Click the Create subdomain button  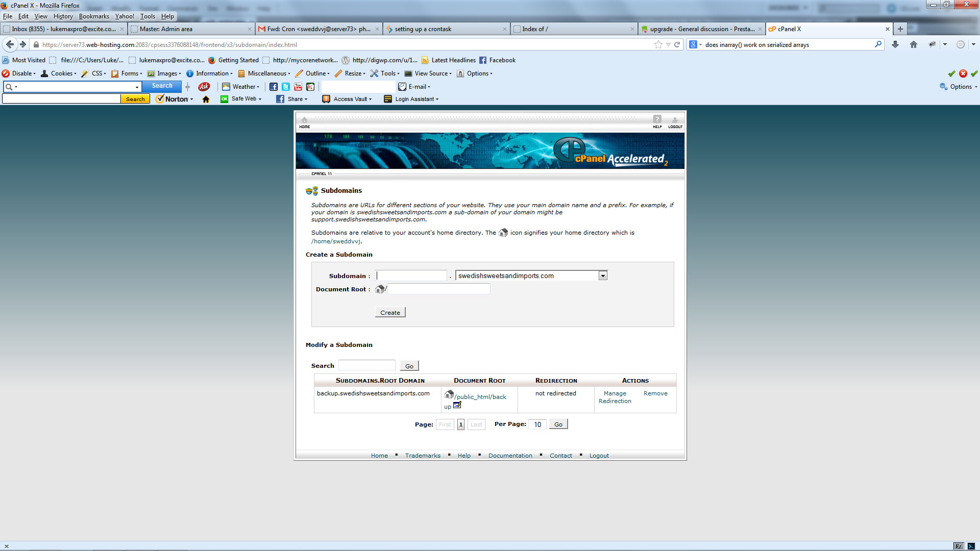(x=390, y=313)
